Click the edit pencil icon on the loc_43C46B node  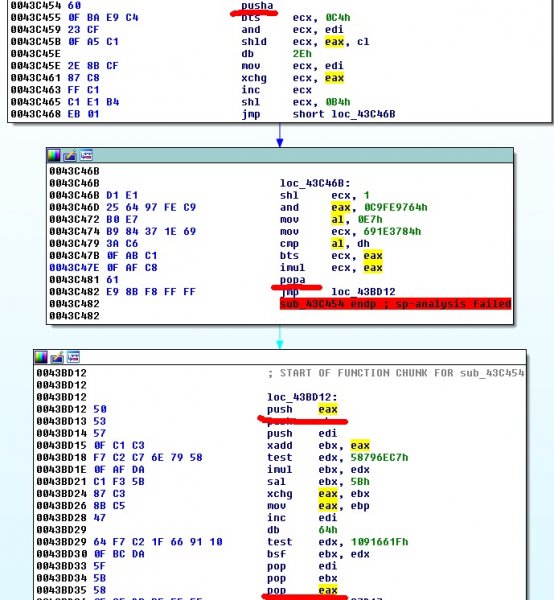(x=70, y=155)
